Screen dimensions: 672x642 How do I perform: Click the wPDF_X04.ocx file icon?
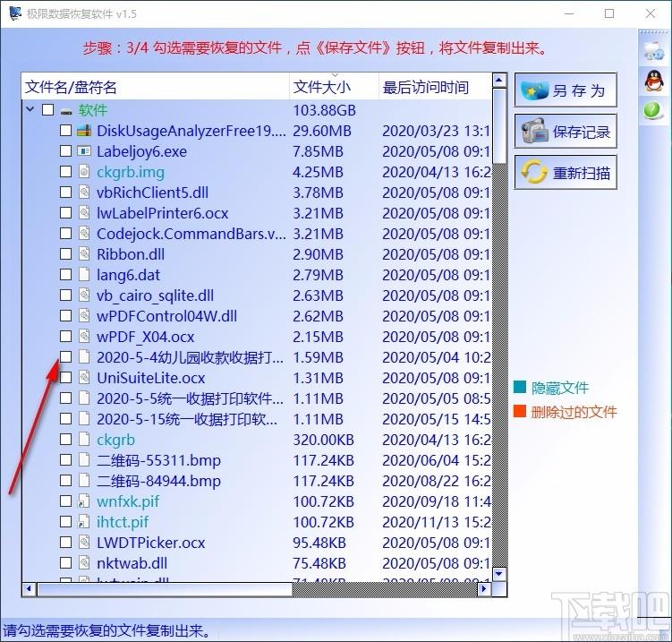click(84, 337)
